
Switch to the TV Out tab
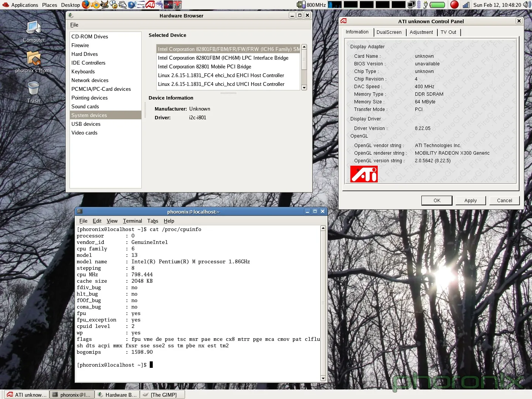(x=448, y=32)
